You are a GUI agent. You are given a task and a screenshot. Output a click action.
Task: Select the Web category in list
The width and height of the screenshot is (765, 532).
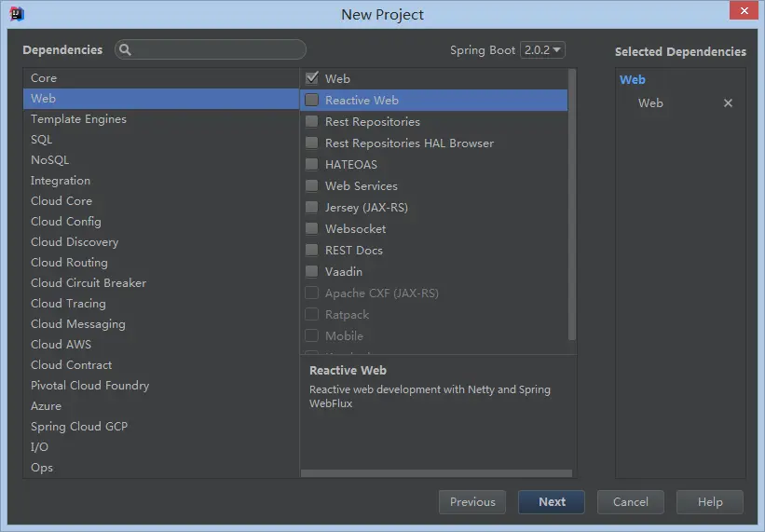pyautogui.click(x=161, y=99)
